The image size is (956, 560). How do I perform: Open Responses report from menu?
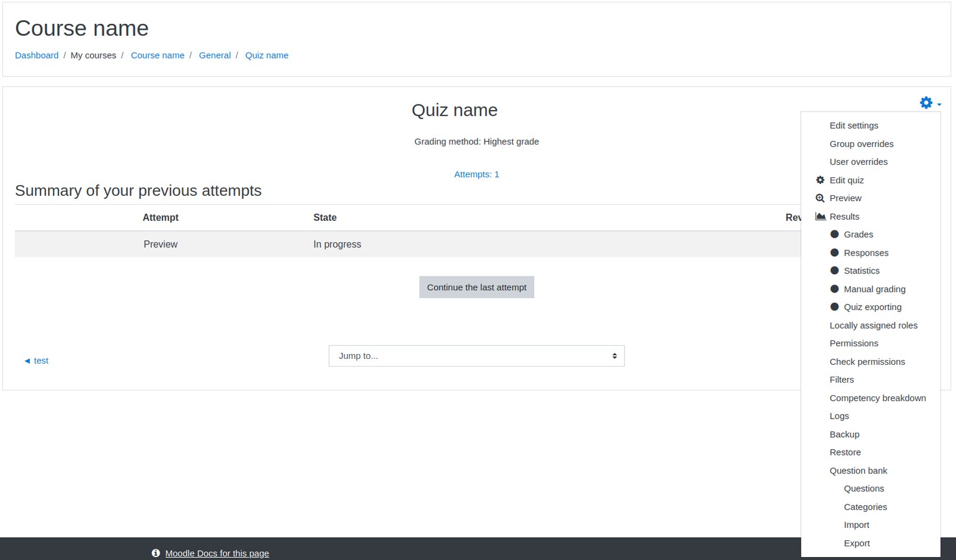click(866, 253)
